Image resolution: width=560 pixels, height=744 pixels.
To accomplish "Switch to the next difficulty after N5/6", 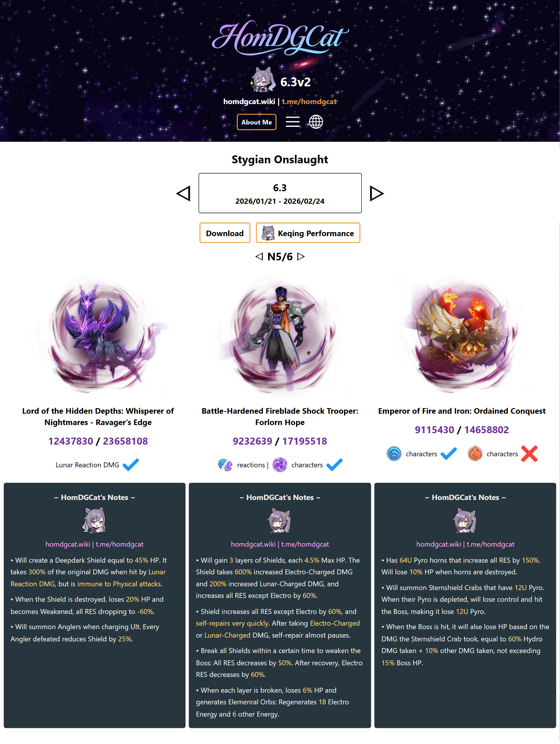I will [x=301, y=257].
